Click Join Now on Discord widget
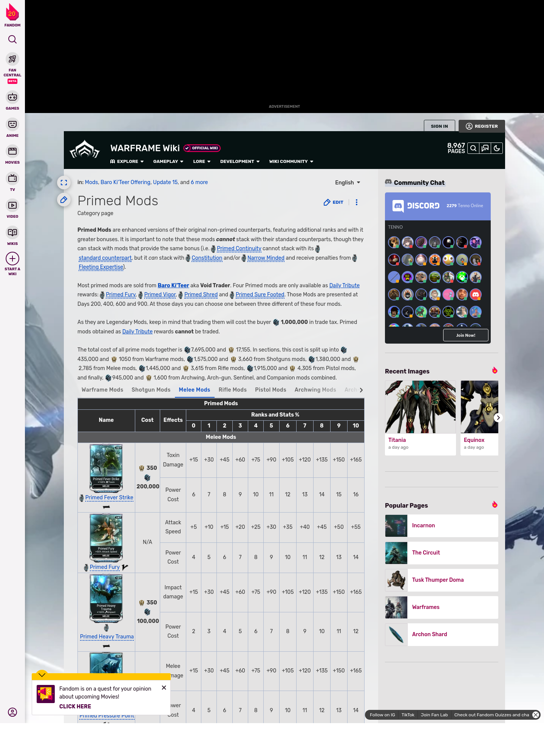The width and height of the screenshot is (544, 756). click(x=466, y=335)
